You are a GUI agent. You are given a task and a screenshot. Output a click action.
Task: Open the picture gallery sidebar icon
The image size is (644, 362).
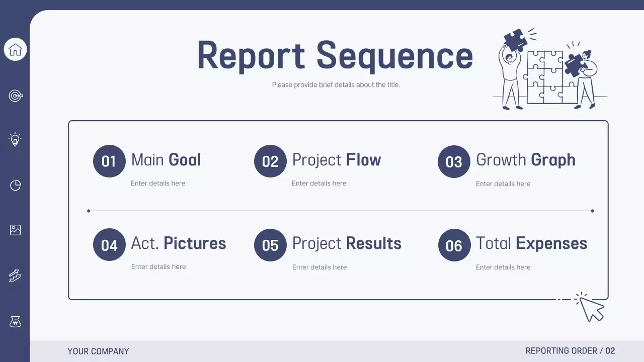[15, 230]
